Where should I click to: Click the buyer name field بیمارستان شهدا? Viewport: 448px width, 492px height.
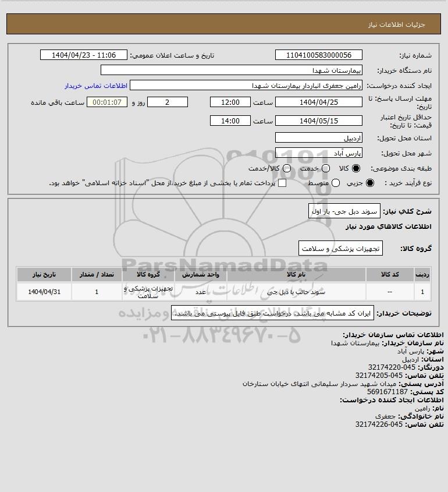coord(232,70)
